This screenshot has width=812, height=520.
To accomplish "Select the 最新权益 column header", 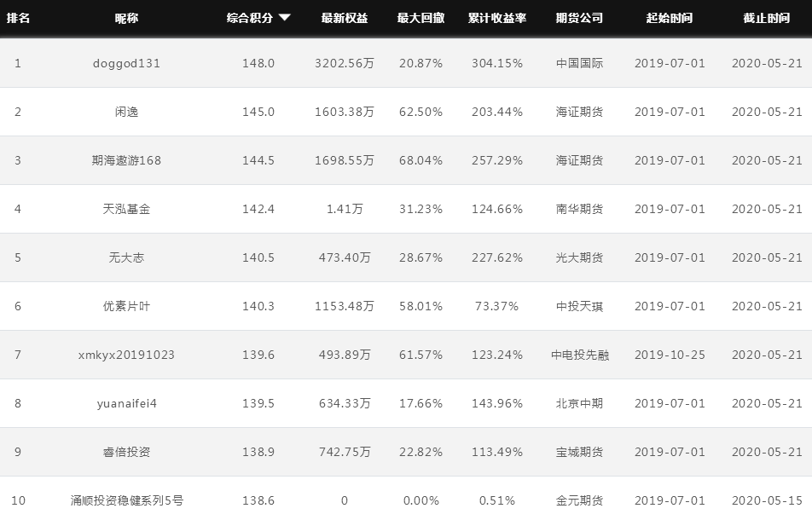I will 345,18.
